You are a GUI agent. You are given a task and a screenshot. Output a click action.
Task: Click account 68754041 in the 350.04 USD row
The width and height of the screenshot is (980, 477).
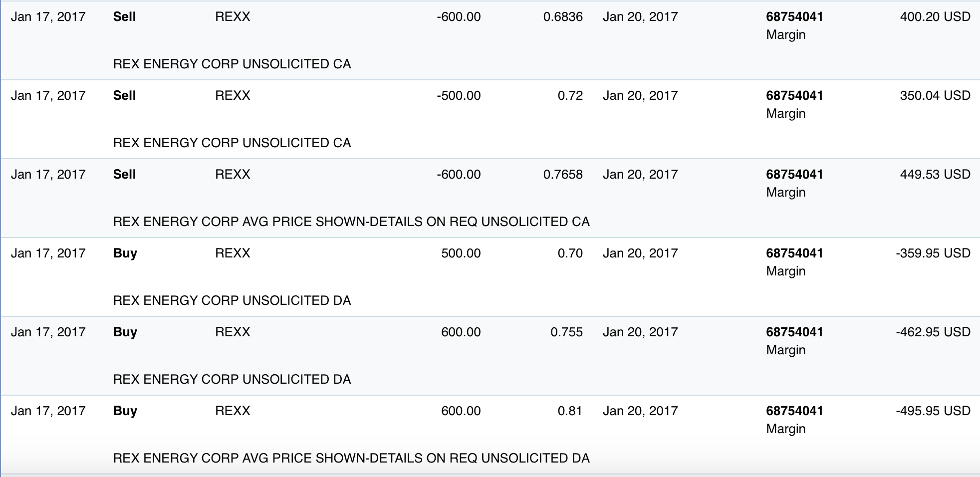[794, 96]
